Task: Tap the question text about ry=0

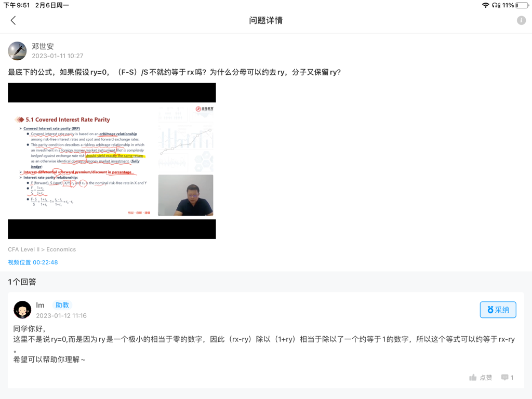Action: tap(175, 72)
